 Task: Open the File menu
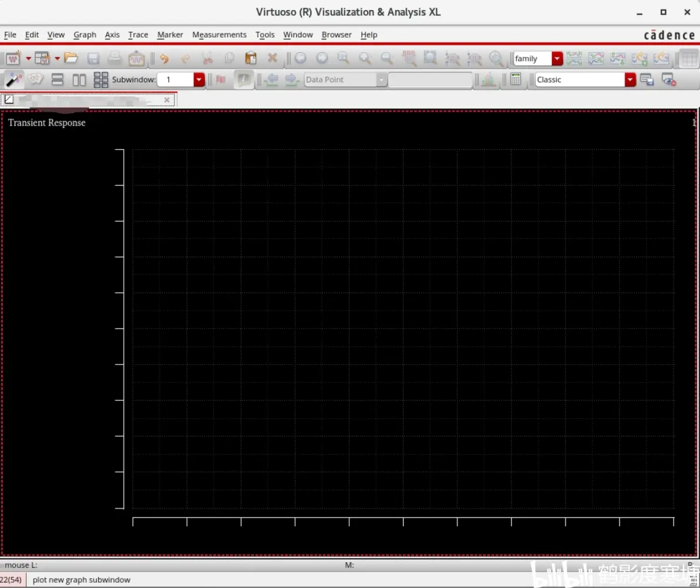coord(10,35)
